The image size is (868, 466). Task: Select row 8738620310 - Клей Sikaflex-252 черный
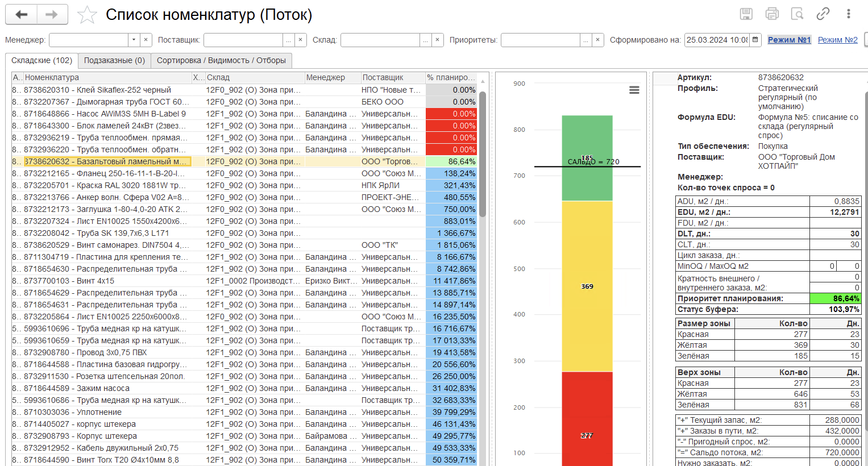pyautogui.click(x=244, y=90)
